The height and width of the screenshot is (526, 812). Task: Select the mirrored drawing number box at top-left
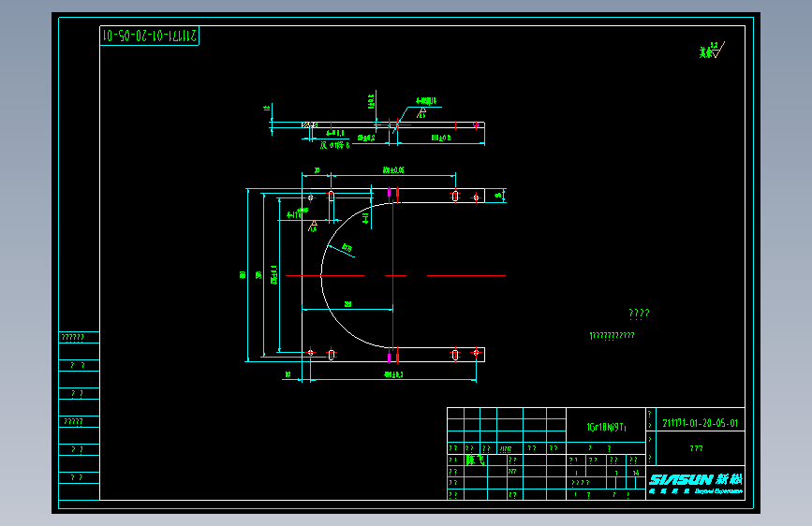tap(149, 36)
